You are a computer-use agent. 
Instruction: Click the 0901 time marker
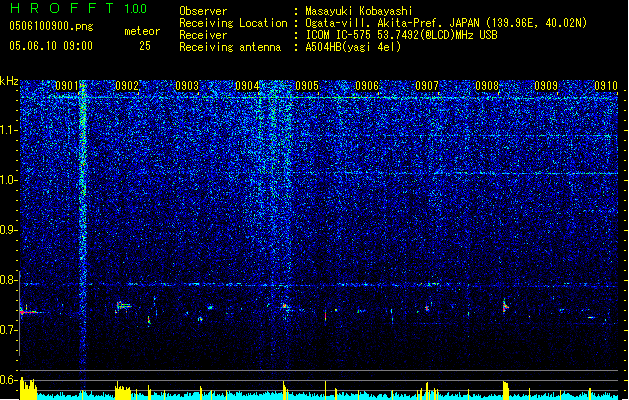(67, 86)
